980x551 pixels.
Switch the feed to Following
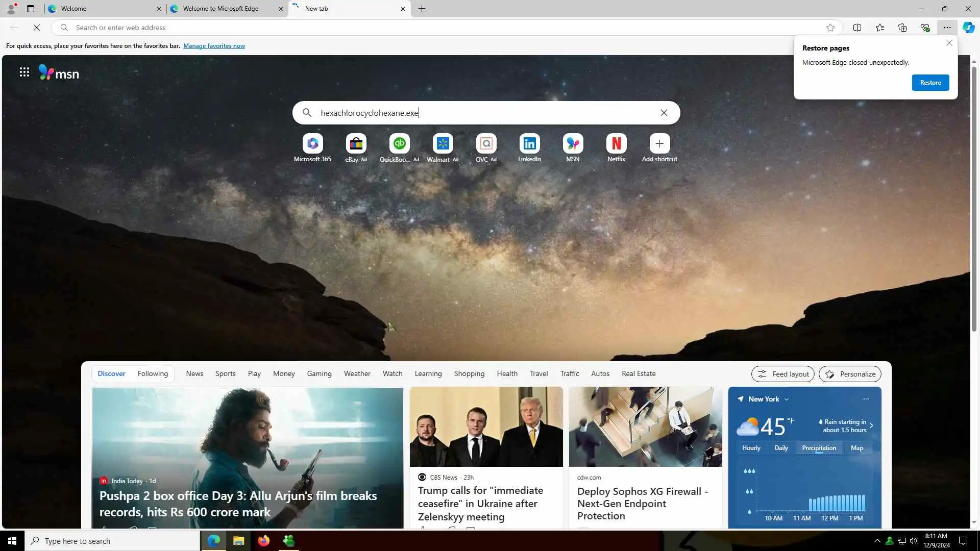click(x=153, y=373)
